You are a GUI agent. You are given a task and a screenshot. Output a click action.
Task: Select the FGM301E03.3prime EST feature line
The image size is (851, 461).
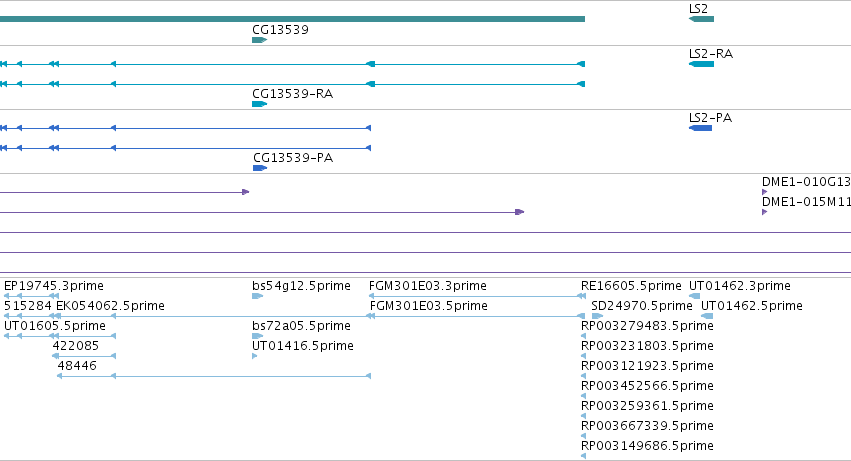tap(477, 296)
